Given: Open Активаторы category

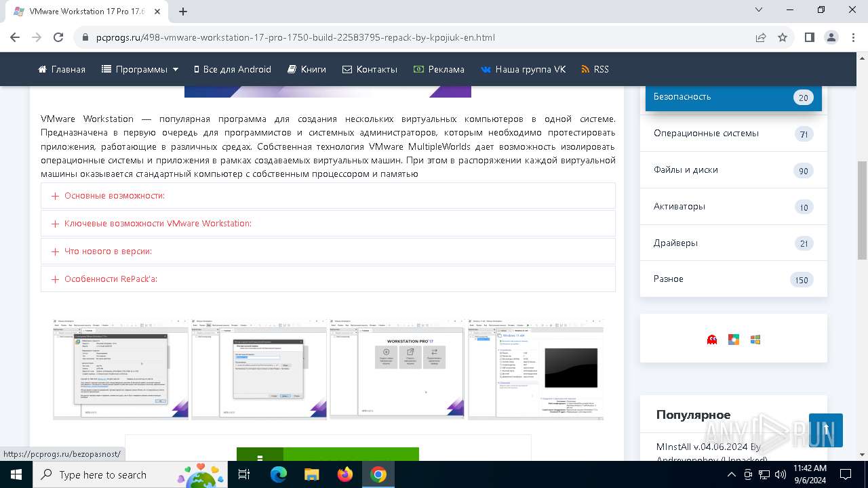Looking at the screenshot, I should 734,207.
